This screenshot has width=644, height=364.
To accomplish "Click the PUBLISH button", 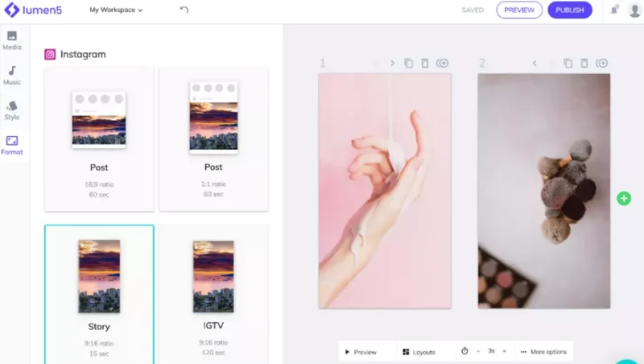I will tap(569, 10).
